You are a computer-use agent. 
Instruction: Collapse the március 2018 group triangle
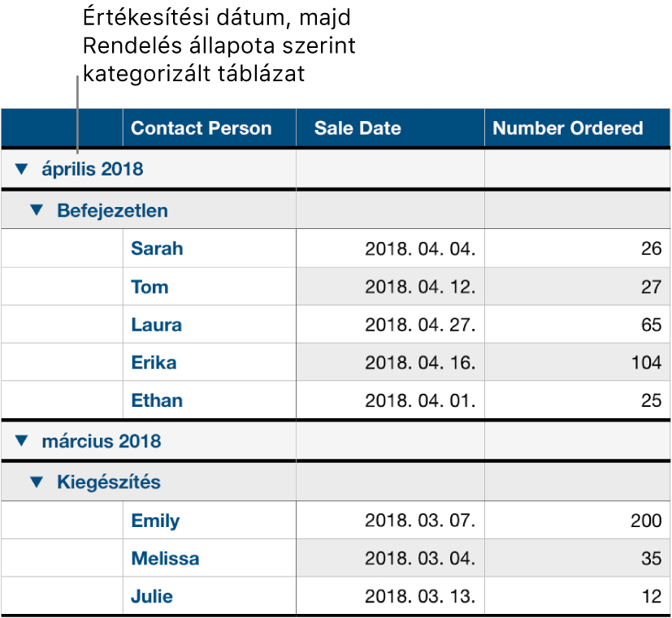point(22,439)
